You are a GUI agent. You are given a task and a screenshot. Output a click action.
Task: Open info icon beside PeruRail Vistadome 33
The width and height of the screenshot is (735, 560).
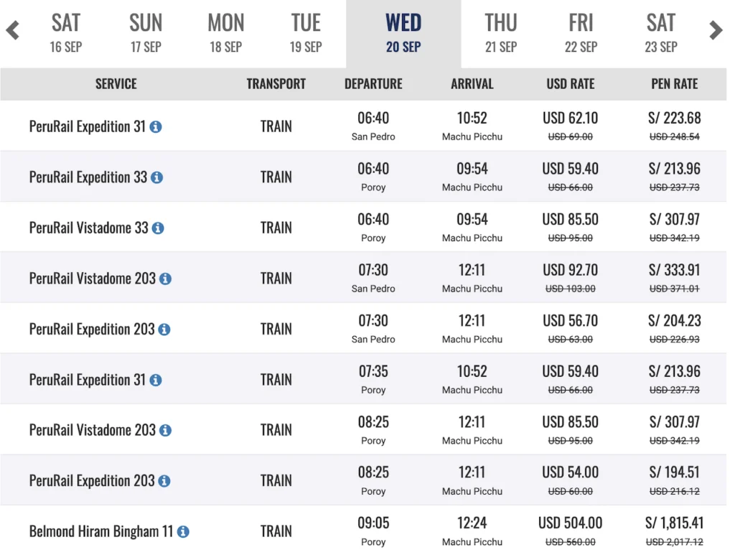[x=158, y=228]
